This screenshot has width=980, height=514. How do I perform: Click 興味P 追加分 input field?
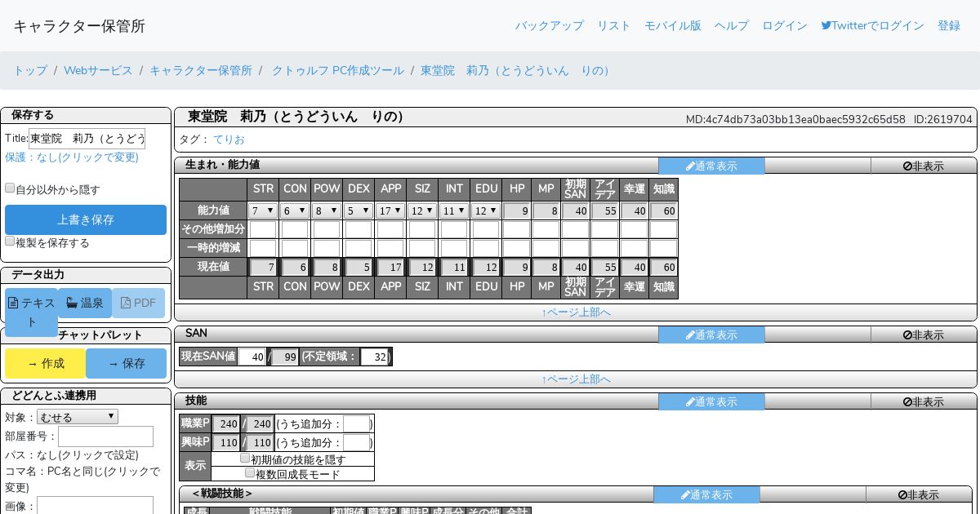pyautogui.click(x=356, y=442)
